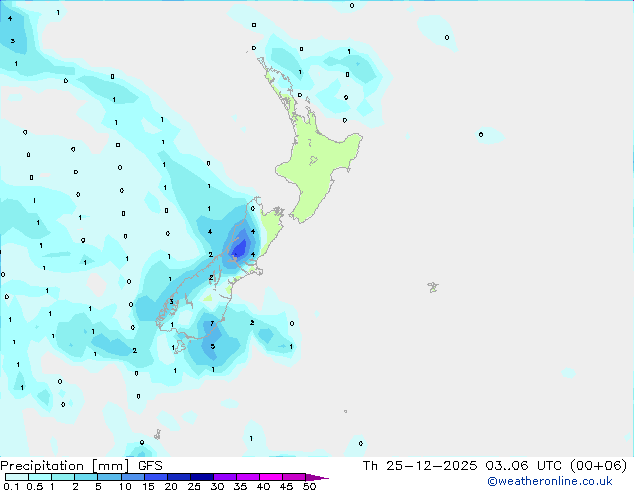
Task: Click the 'Th 25-12-2025 03..06 UTC (00+06)' timestamp
Action: click(x=495, y=466)
